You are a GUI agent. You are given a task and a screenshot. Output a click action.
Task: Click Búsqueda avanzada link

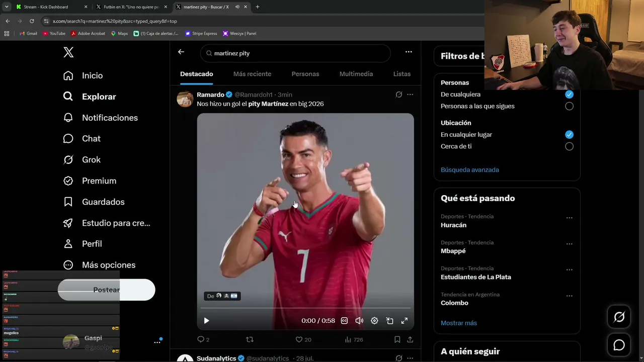click(x=470, y=170)
